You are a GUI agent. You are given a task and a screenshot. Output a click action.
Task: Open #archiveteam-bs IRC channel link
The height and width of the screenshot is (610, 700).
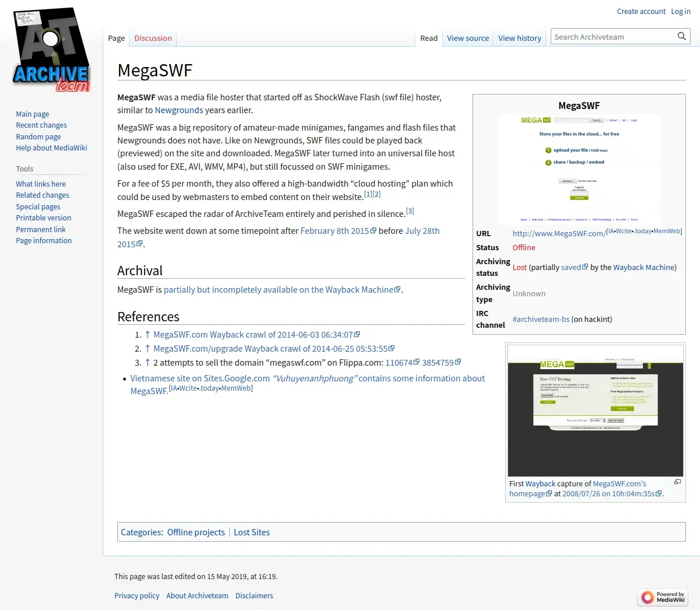[541, 319]
